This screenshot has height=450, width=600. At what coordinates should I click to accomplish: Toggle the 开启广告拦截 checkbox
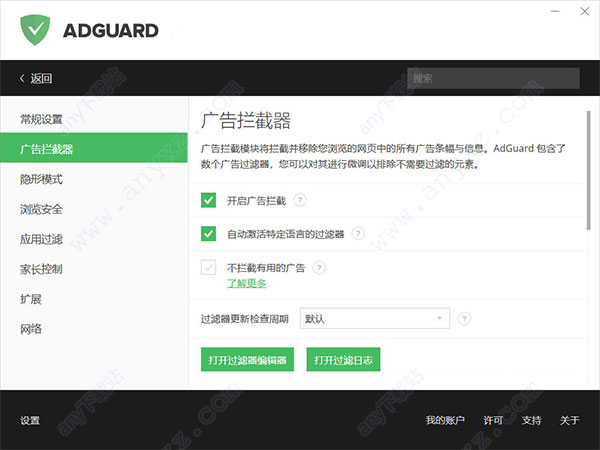click(x=209, y=200)
